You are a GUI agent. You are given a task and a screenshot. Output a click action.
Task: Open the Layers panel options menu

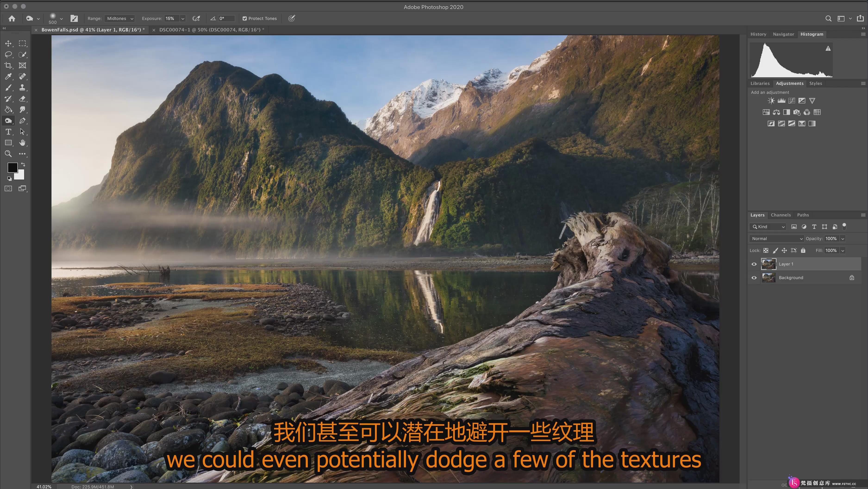tap(863, 215)
